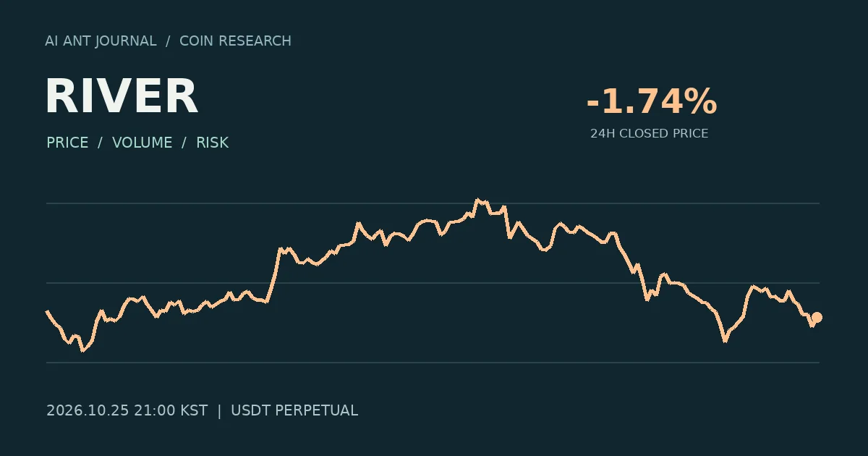
Task: Switch to the RISK section label
Action: pyautogui.click(x=212, y=143)
